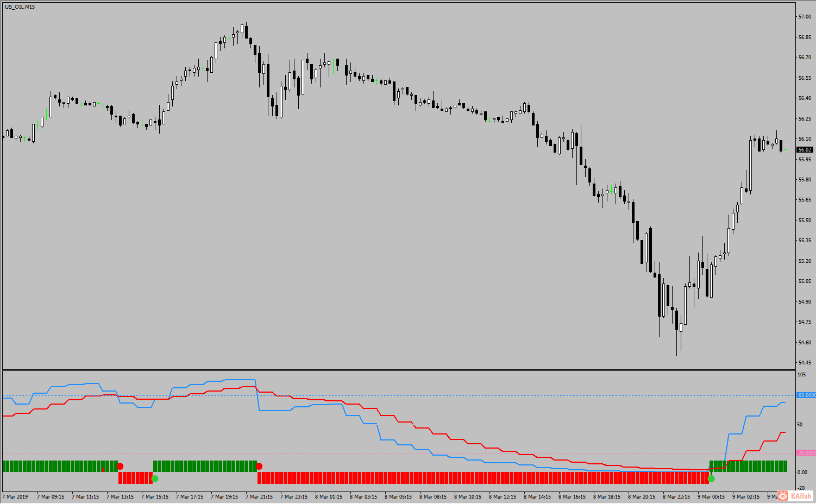The image size is (816, 504).
Task: Click the 7 Mar 2019 date label
Action: pyautogui.click(x=15, y=497)
